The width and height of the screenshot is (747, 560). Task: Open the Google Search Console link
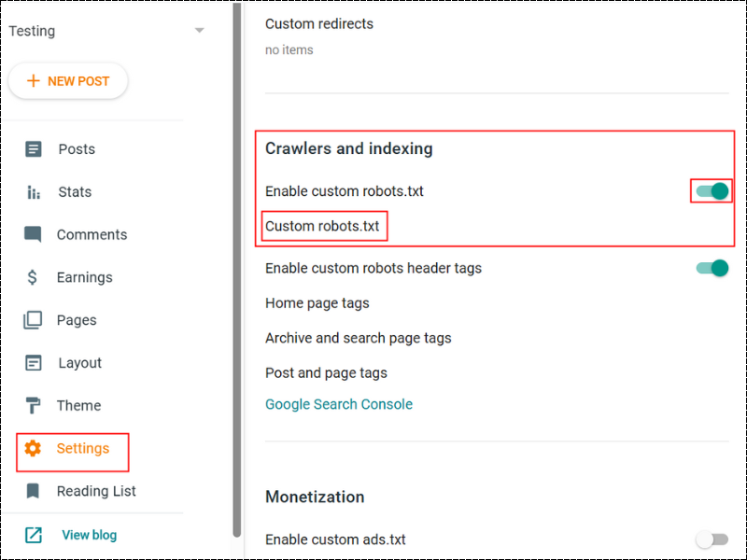(339, 404)
